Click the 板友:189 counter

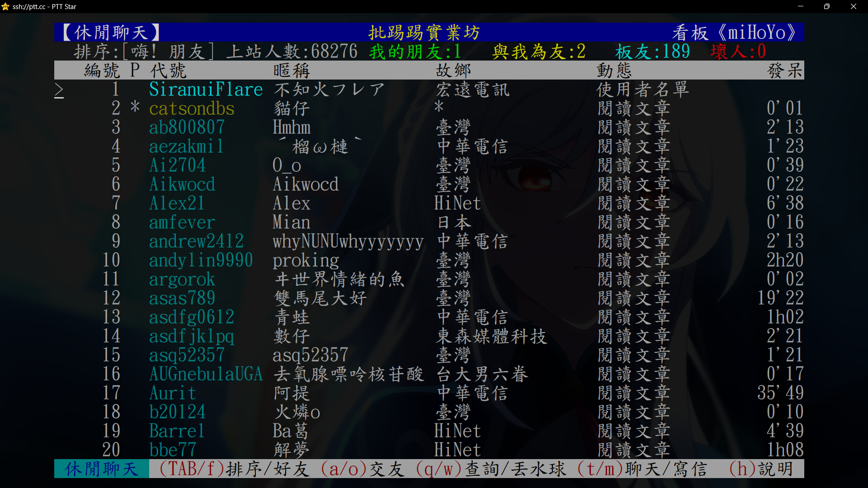(653, 52)
